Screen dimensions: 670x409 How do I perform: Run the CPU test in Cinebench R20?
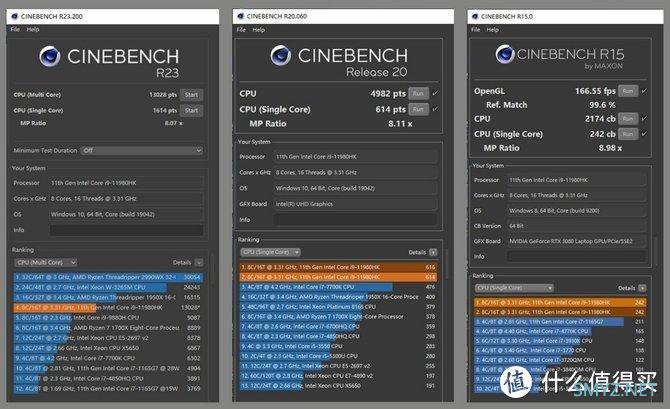(x=418, y=93)
